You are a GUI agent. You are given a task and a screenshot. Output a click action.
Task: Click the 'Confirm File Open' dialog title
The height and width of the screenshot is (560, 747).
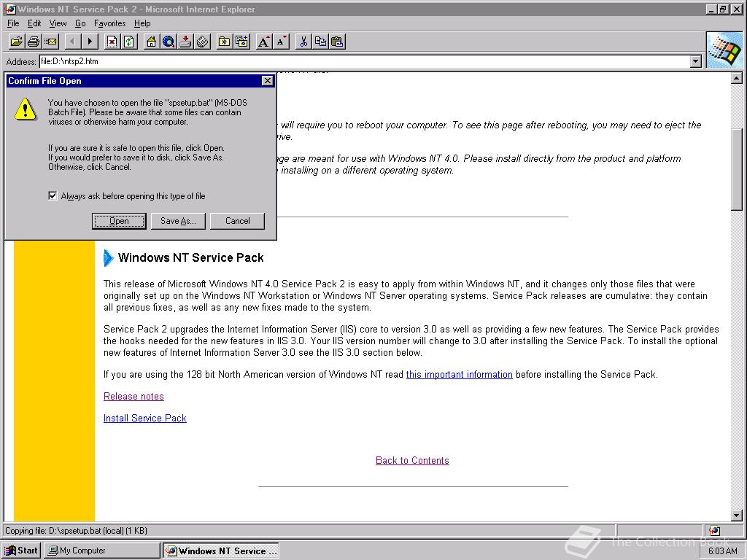[44, 81]
